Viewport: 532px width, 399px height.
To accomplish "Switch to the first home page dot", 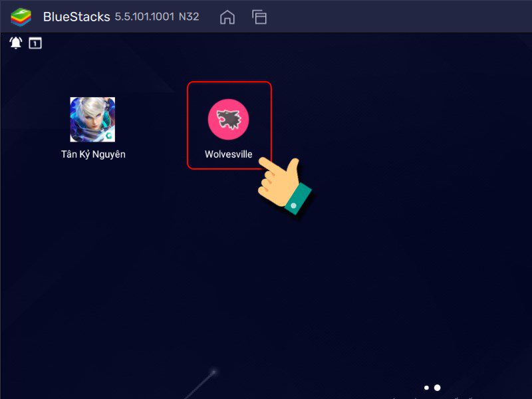I will click(x=426, y=388).
